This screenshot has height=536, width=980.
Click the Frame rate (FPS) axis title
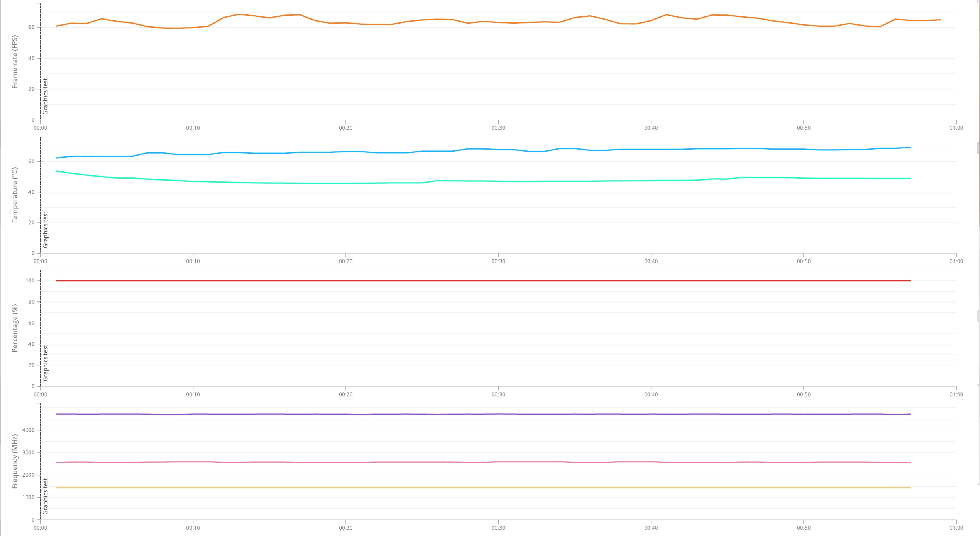point(15,62)
